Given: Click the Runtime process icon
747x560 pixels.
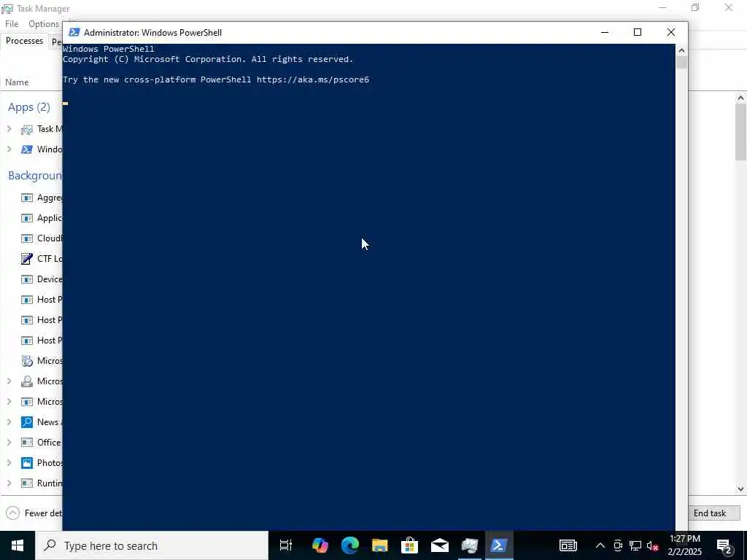Looking at the screenshot, I should point(27,483).
